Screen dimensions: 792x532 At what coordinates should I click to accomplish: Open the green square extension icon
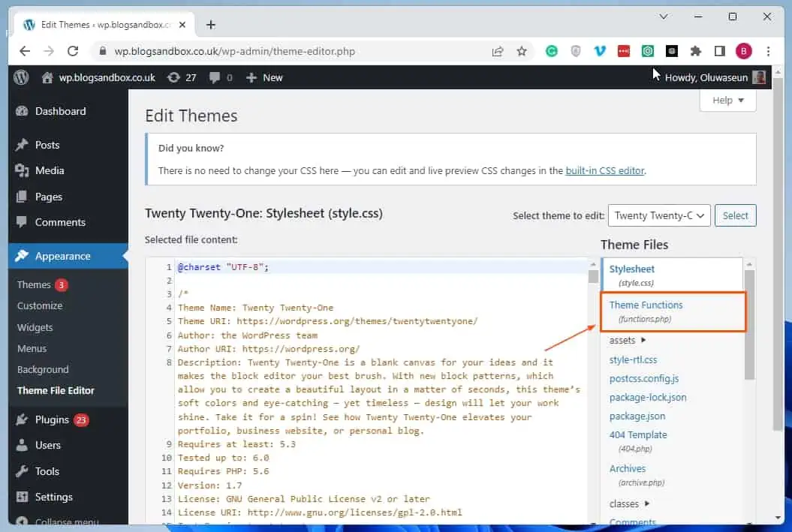(648, 51)
